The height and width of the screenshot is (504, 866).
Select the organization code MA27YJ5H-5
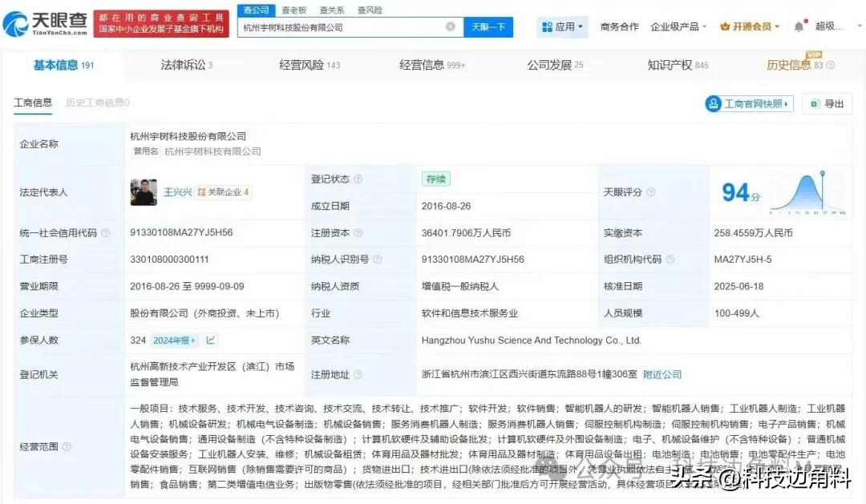click(743, 259)
